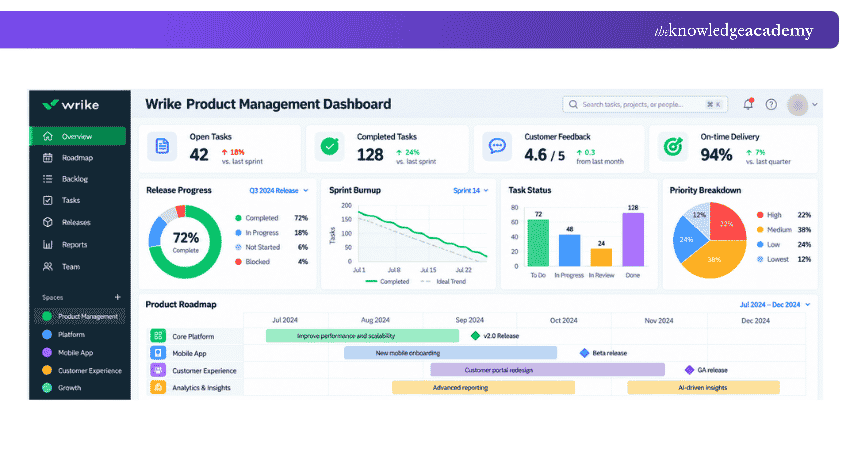Click the GA release milestone diamond

(x=689, y=370)
